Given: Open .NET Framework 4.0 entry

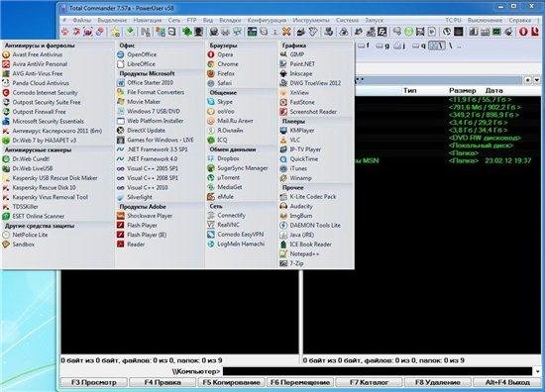Looking at the screenshot, I should (148, 159).
